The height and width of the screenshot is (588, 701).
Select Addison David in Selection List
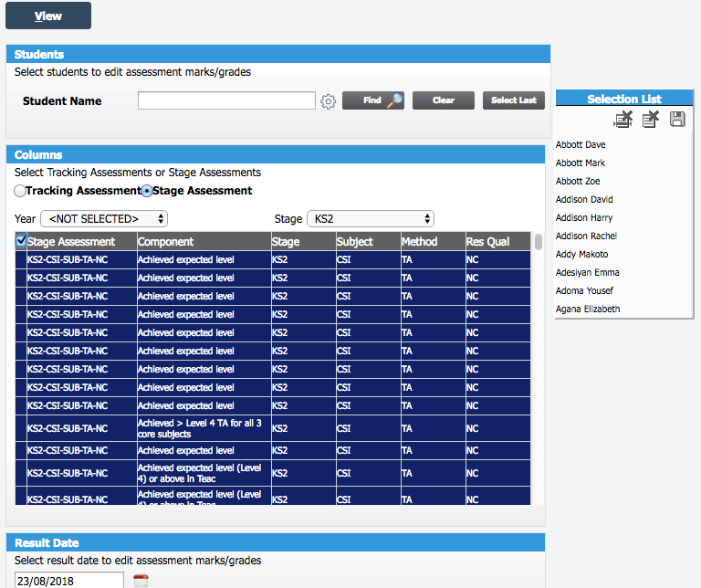[x=584, y=199]
